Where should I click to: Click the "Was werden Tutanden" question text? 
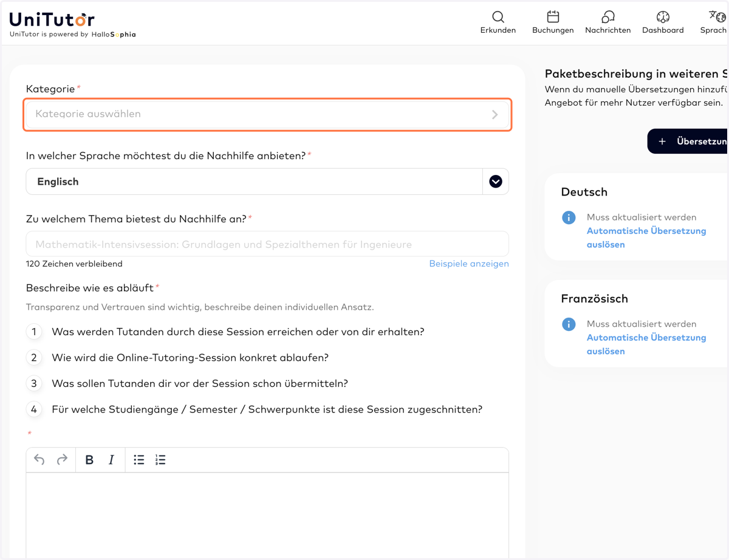click(x=238, y=332)
